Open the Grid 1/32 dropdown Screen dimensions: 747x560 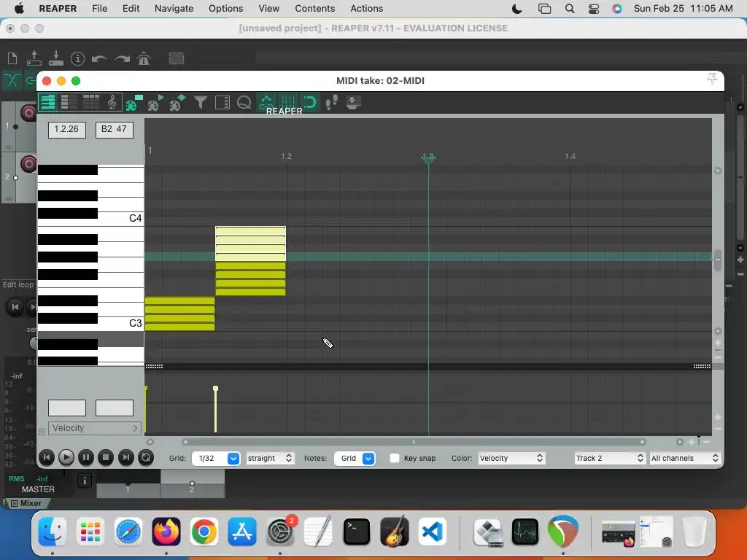click(216, 458)
